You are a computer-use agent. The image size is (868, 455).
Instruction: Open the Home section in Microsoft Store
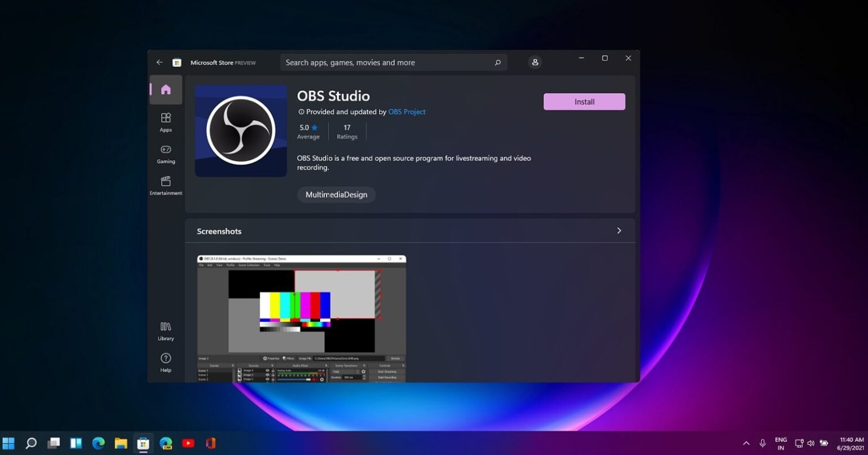(166, 89)
